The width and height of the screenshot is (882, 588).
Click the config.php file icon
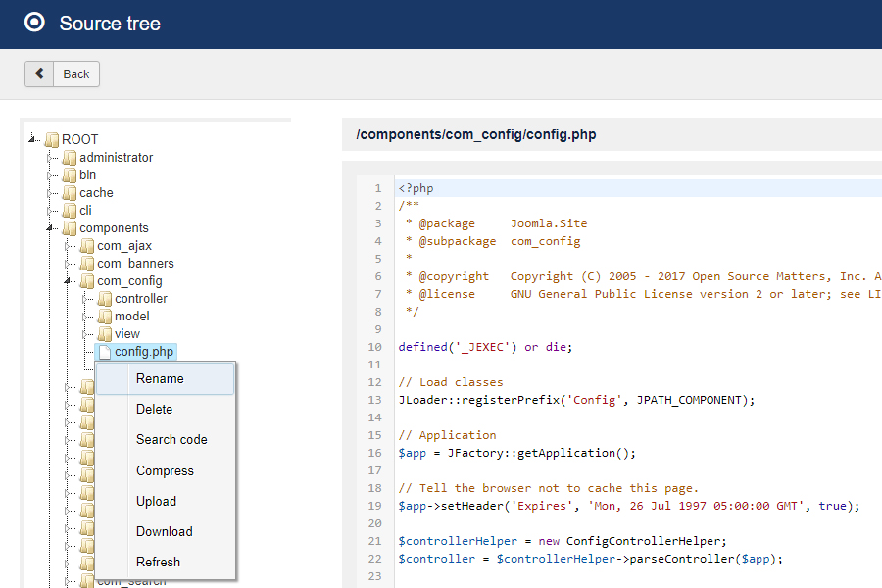(105, 352)
